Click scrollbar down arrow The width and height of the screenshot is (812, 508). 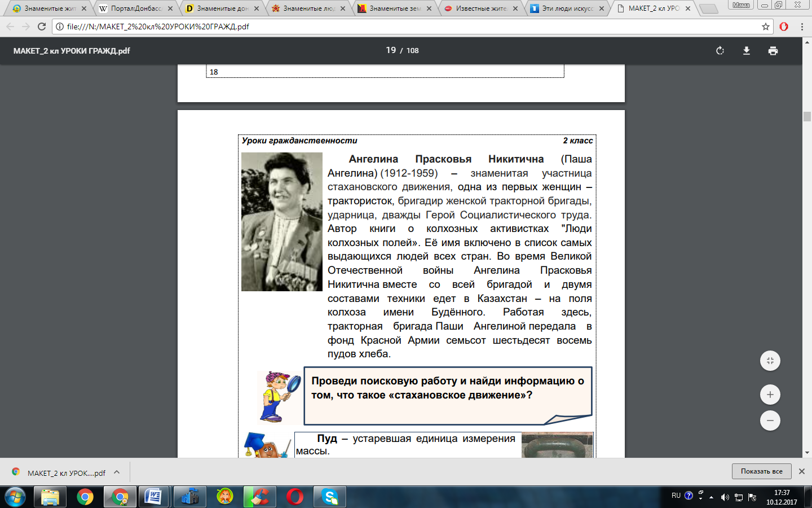tap(807, 453)
